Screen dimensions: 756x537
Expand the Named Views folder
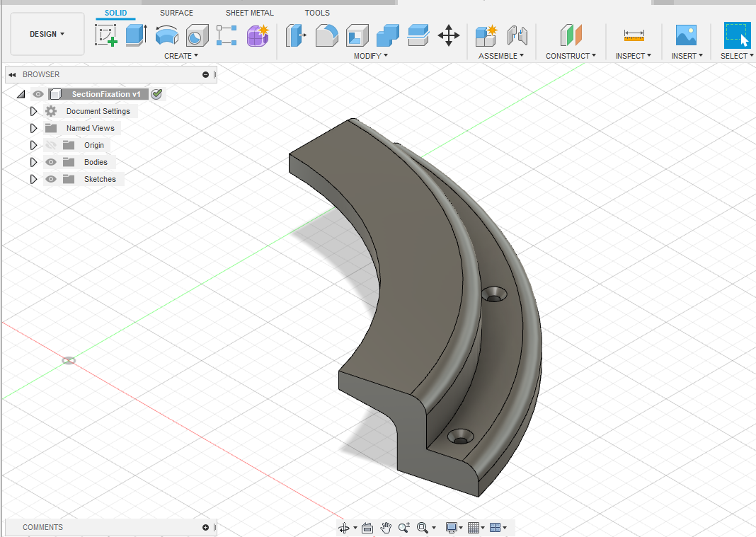pos(33,128)
